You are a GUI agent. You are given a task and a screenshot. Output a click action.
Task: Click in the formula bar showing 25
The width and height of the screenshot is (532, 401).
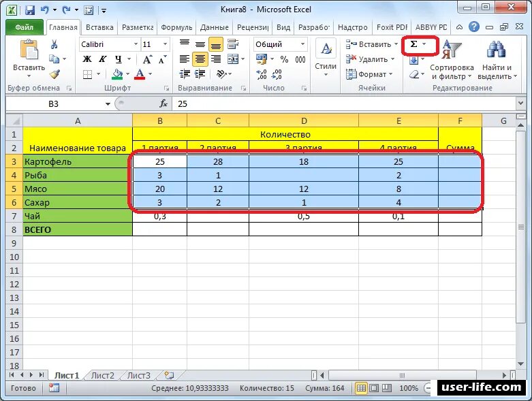pos(344,103)
